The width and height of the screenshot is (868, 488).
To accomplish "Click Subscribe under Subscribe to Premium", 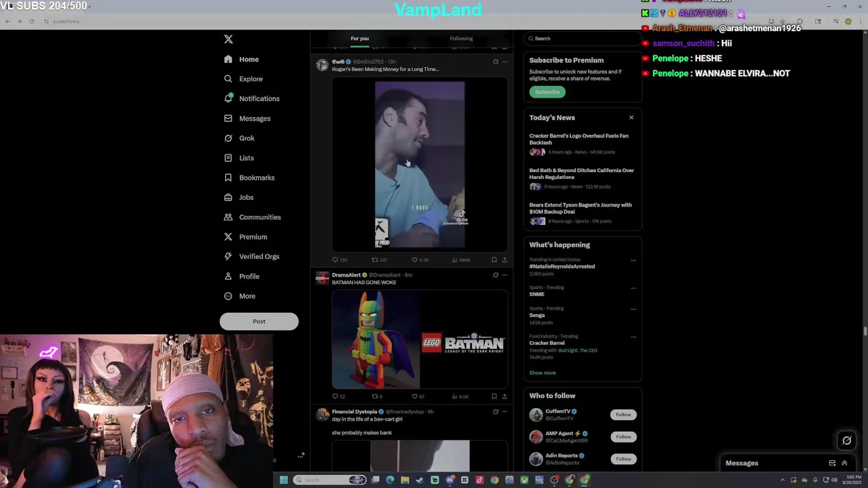I will (x=547, y=92).
